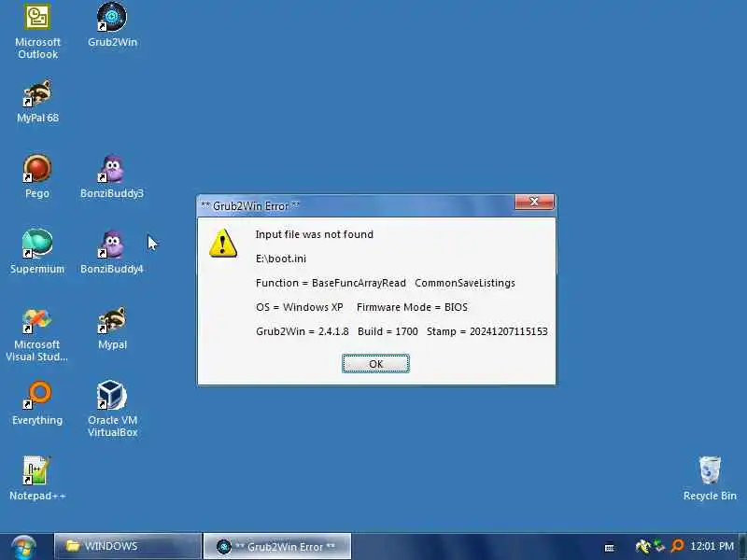Click the 'Function = BaseFuncArrayRead' line
747x560 pixels.
coord(331,283)
